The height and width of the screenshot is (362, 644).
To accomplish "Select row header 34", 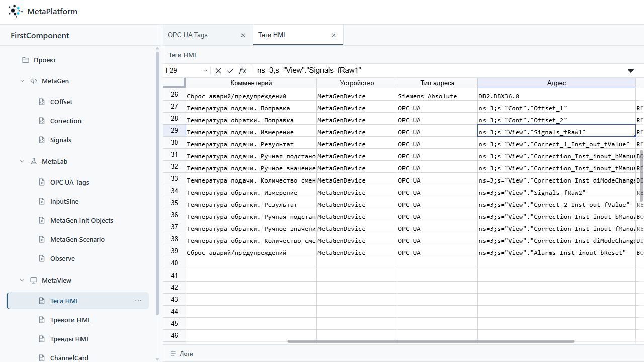I will pyautogui.click(x=174, y=191).
